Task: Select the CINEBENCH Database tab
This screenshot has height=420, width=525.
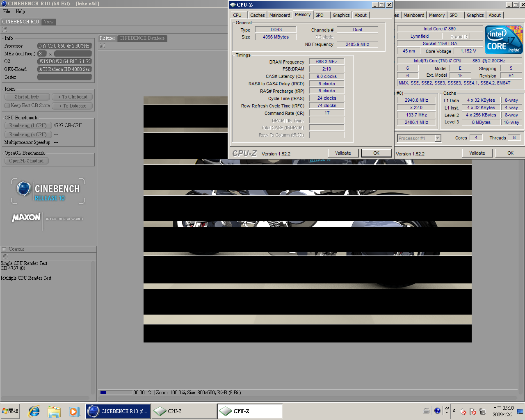Action: (x=142, y=38)
